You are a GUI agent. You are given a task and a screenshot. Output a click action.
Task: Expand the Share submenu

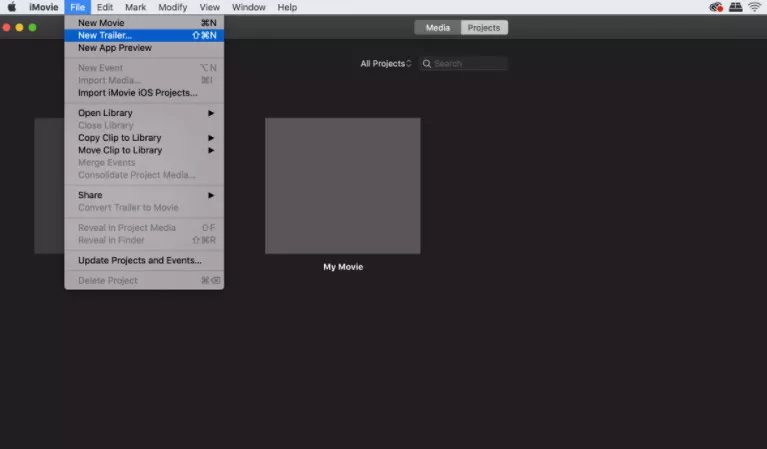click(144, 195)
